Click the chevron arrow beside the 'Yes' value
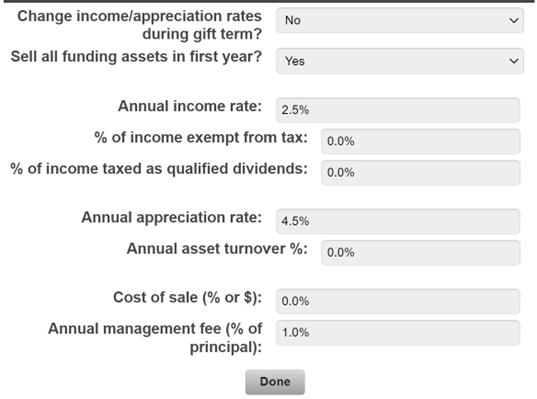Viewport: 537px width, 399px height. [x=513, y=61]
